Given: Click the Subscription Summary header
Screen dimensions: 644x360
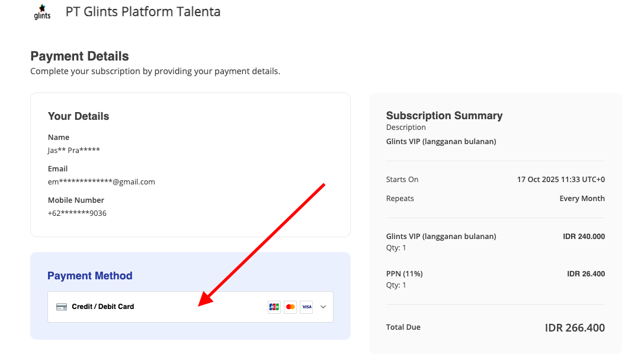Looking at the screenshot, I should point(444,115).
